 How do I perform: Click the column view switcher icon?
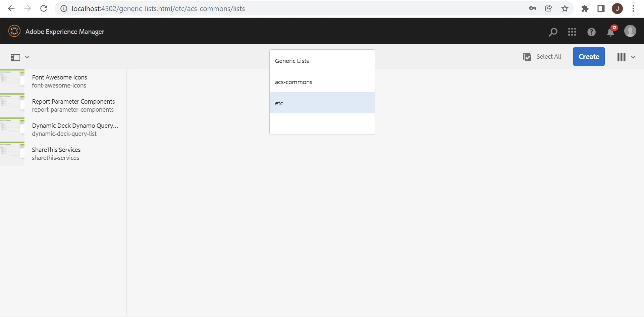(621, 57)
